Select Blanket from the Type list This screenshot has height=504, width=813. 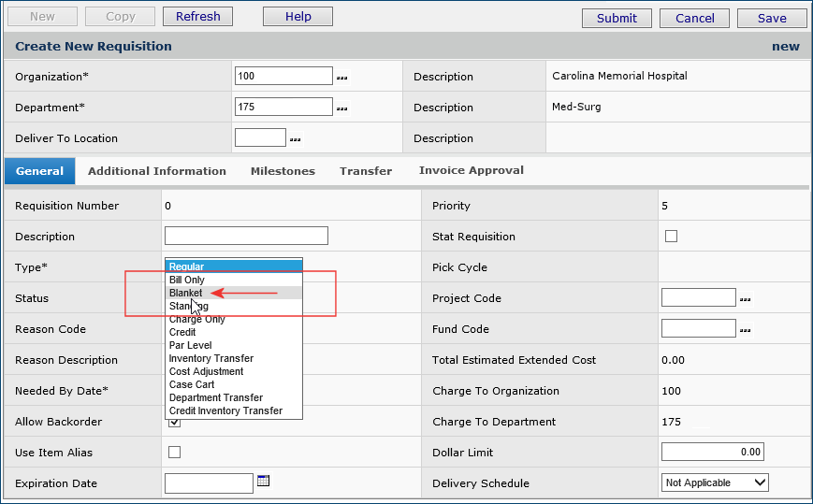186,293
